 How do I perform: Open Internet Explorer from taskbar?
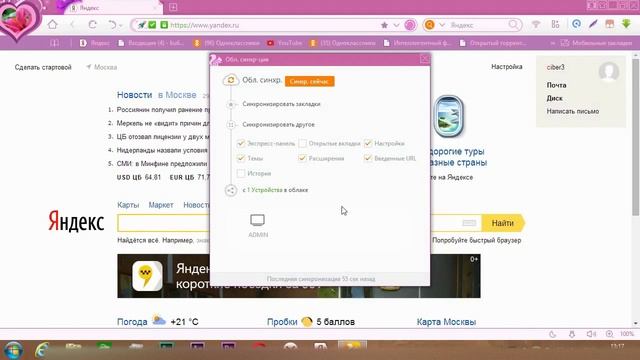tap(41, 350)
